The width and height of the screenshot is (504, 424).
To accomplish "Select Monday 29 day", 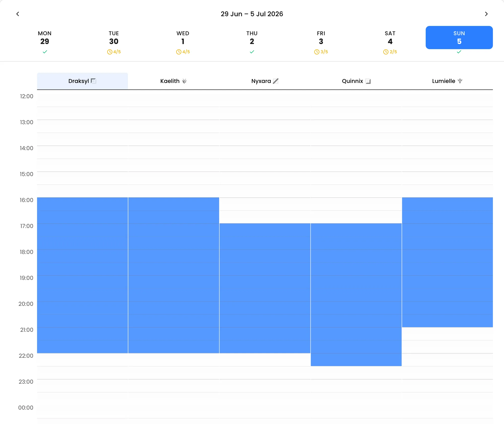I will tap(45, 38).
